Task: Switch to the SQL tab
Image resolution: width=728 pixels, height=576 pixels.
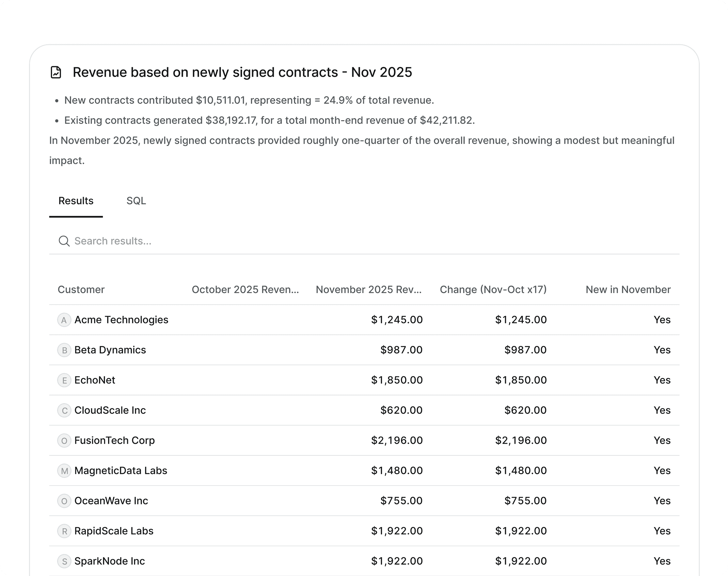Action: (x=136, y=201)
